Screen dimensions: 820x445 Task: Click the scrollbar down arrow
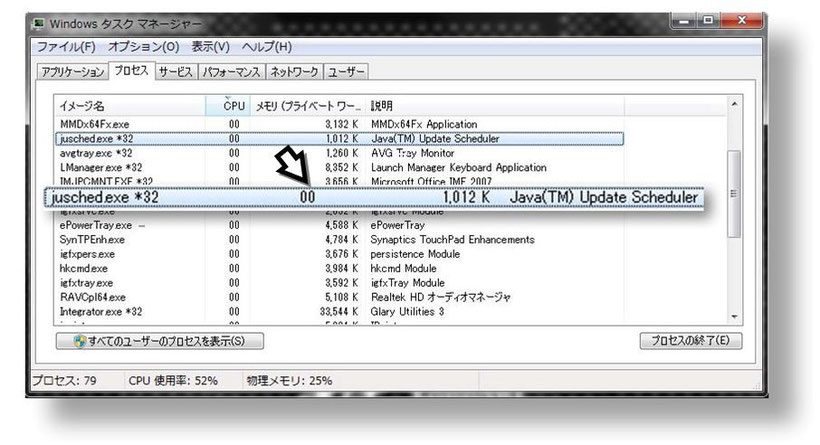734,316
